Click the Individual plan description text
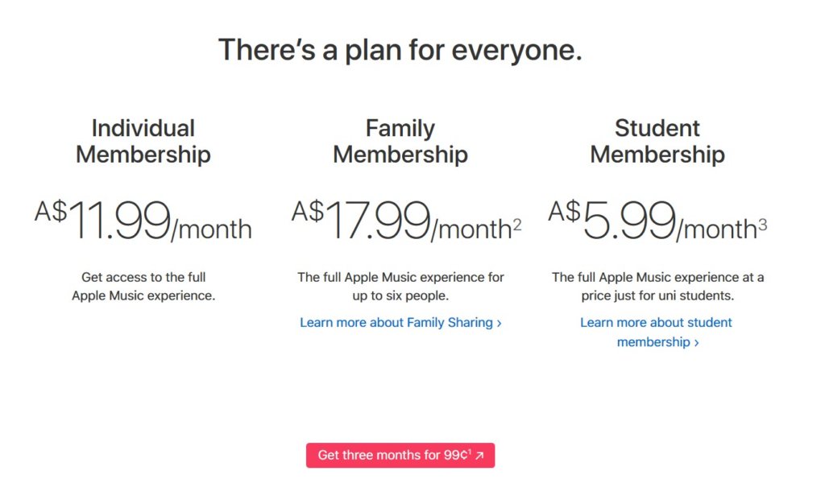This screenshot has width=825, height=504. point(143,286)
